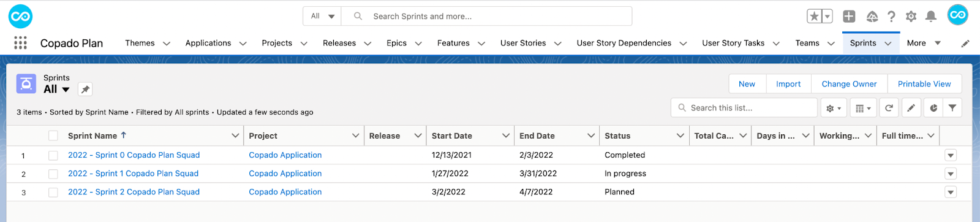Select the Sprint 2 row checkbox
The image size is (980, 222).
[53, 193]
